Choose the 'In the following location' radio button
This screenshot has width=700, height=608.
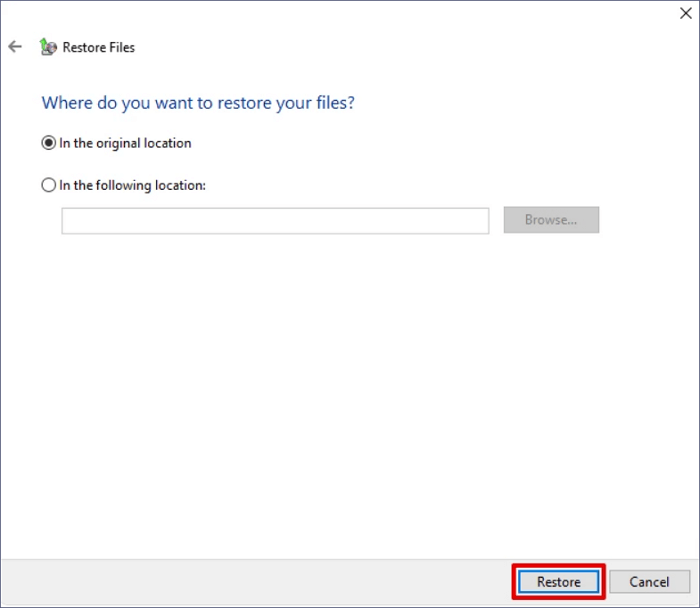(x=49, y=185)
